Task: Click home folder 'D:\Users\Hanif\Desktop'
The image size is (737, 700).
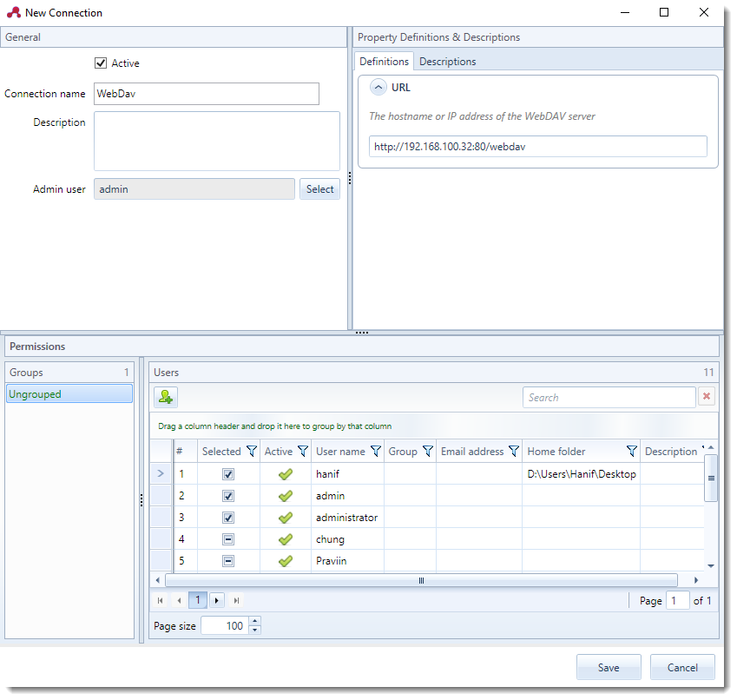Action: click(582, 474)
